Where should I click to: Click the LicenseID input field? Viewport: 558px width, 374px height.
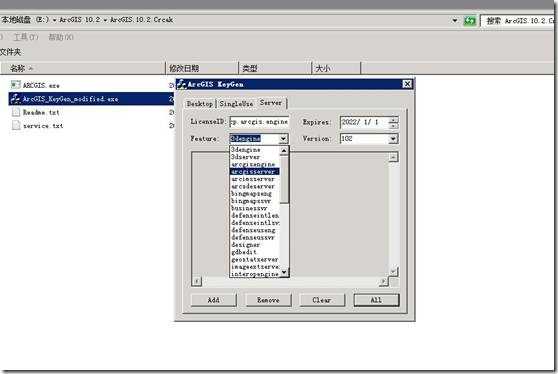click(259, 122)
